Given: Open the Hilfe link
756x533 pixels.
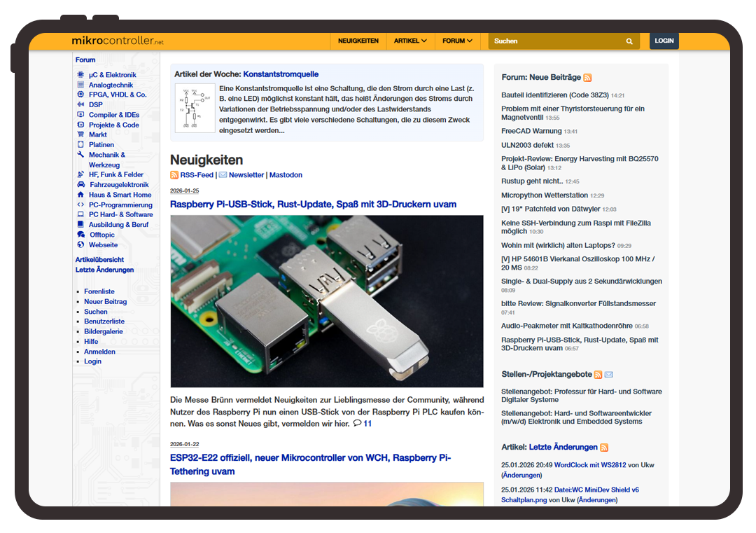Looking at the screenshot, I should click(91, 342).
